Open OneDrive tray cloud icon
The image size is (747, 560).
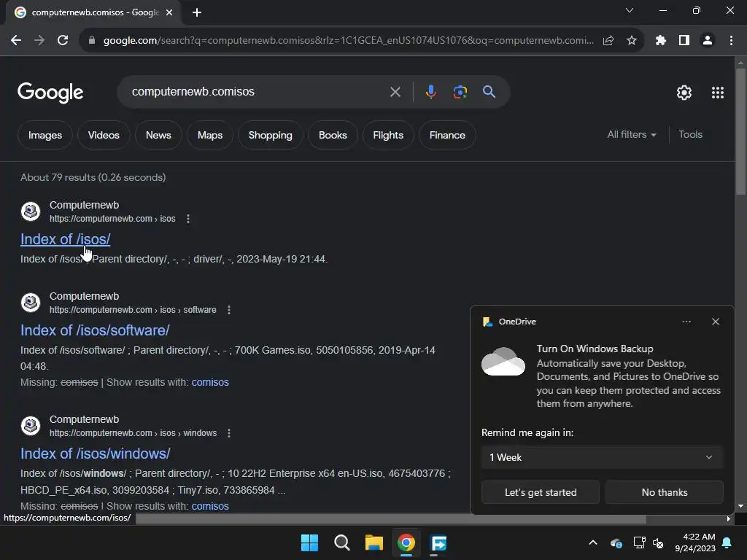[616, 542]
